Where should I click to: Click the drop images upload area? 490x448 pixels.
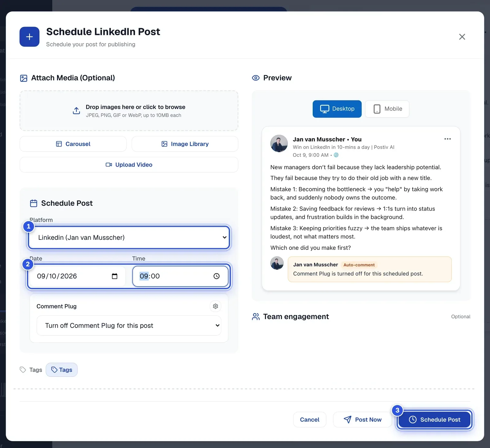[x=129, y=111]
